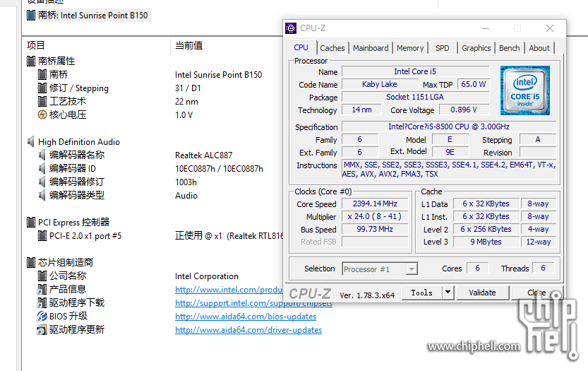Click the chip icon next to 公司名称
This screenshot has height=371, width=588.
tap(42, 276)
